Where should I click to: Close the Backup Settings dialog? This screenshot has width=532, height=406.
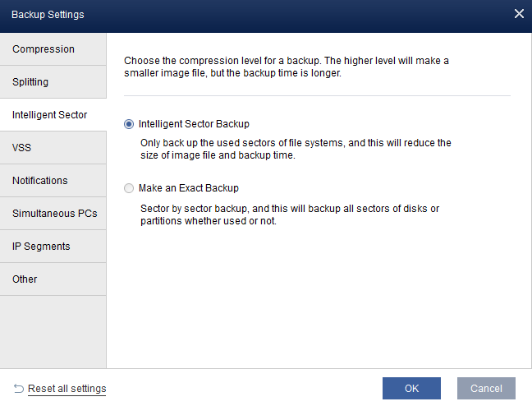[519, 14]
